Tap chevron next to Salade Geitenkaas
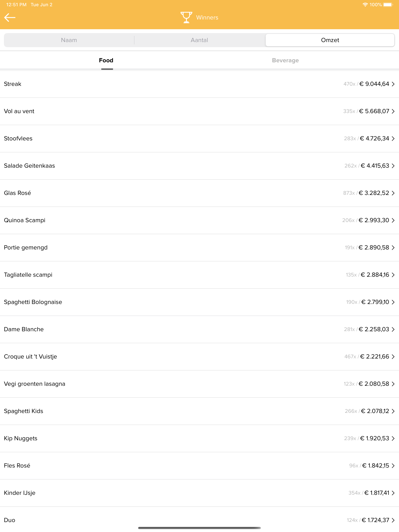 click(x=393, y=166)
